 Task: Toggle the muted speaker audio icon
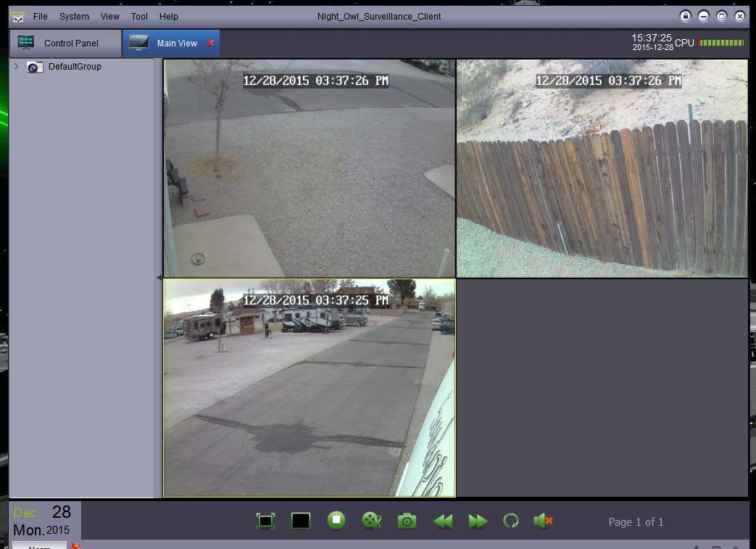pyautogui.click(x=543, y=521)
